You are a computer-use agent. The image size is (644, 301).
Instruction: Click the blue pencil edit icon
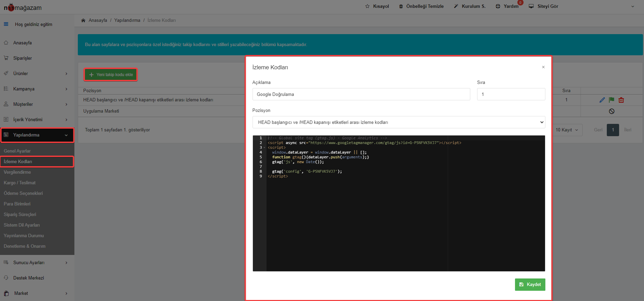pyautogui.click(x=602, y=100)
